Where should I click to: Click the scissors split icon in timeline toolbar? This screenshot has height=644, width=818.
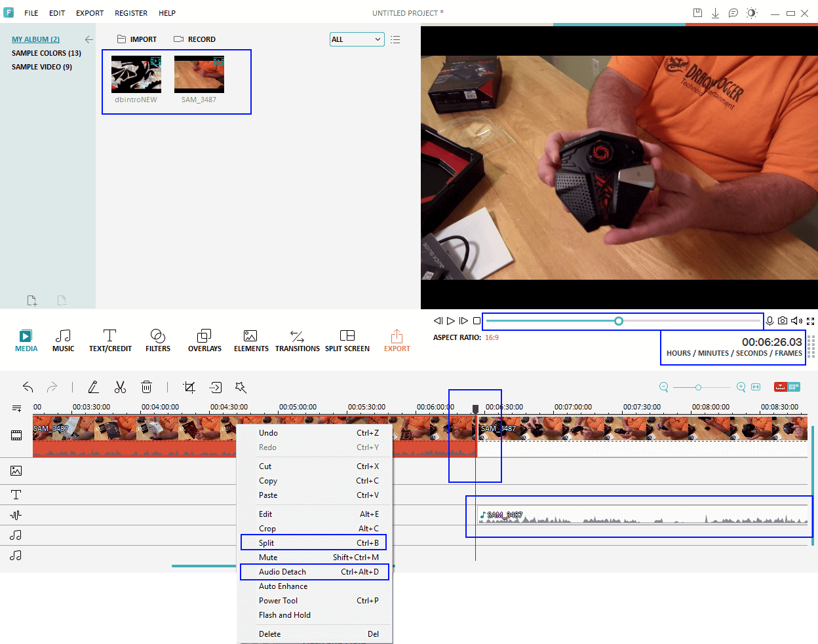click(x=120, y=387)
